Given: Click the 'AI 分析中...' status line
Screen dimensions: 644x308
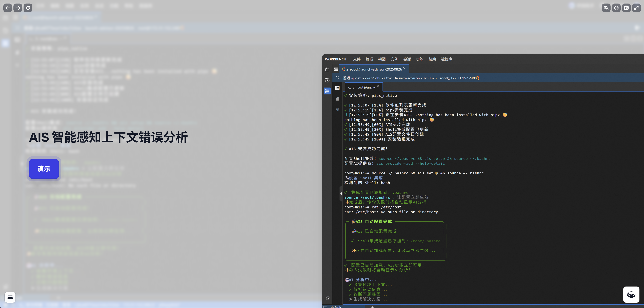Looking at the screenshot, I should pos(360,280).
